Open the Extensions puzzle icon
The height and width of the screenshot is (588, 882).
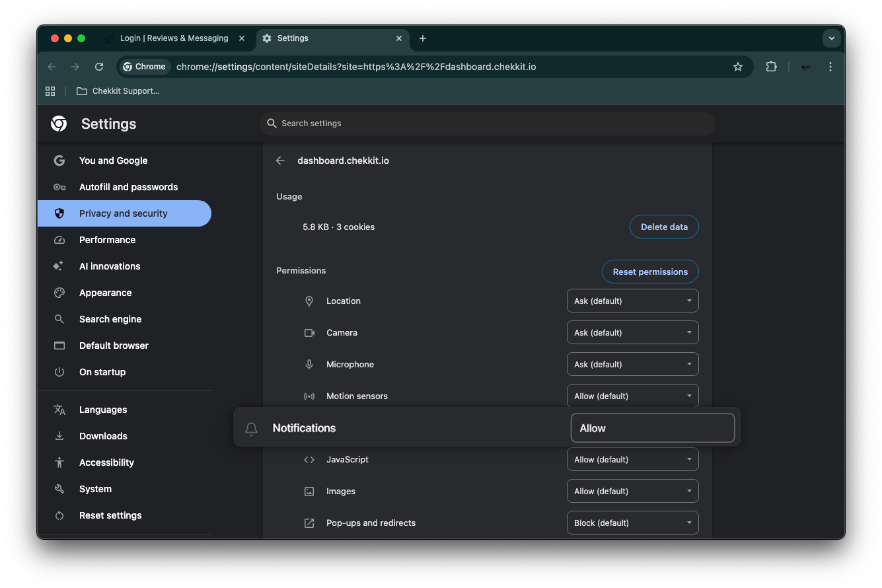(x=771, y=67)
